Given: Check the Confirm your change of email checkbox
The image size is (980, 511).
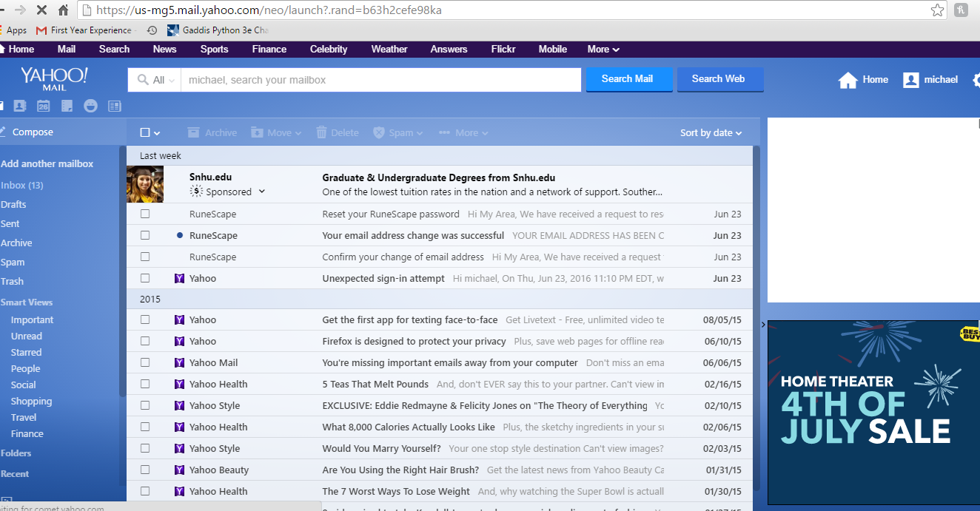Looking at the screenshot, I should (145, 257).
